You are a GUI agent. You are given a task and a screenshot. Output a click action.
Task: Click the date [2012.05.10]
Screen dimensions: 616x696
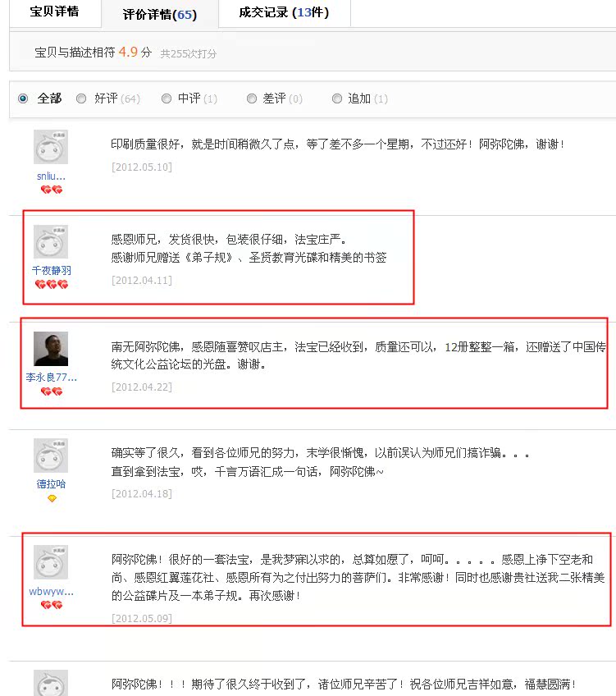pyautogui.click(x=141, y=167)
